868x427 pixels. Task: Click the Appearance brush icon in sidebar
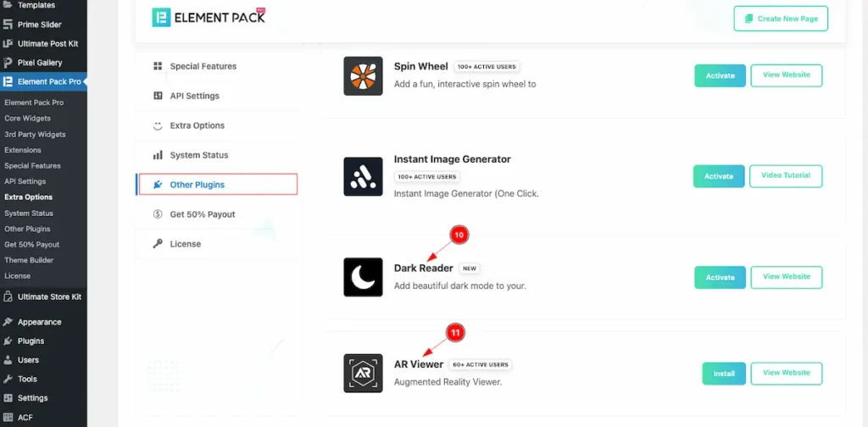pyautogui.click(x=8, y=322)
